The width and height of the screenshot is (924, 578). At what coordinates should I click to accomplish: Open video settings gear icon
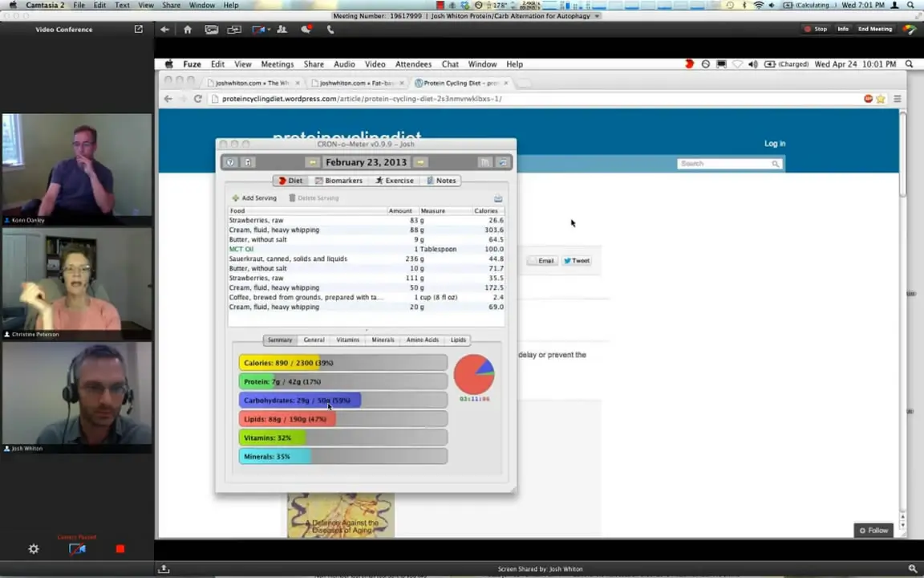(34, 549)
